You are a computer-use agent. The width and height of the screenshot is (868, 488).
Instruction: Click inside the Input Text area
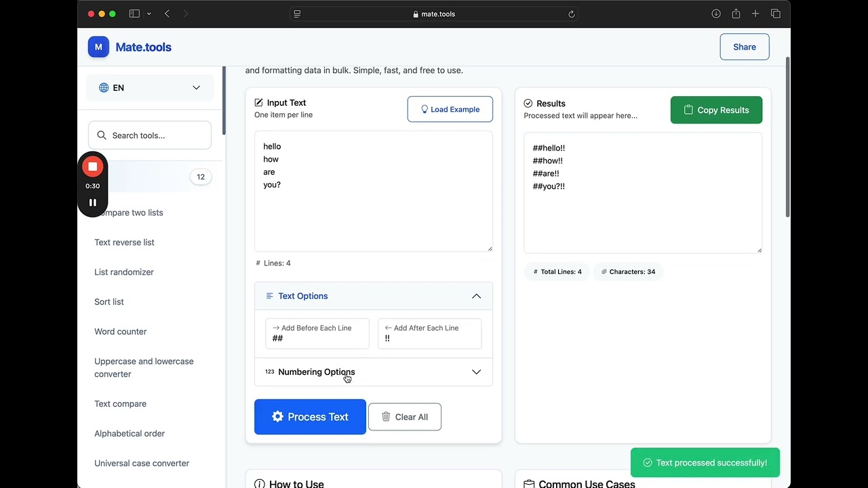coord(374,191)
